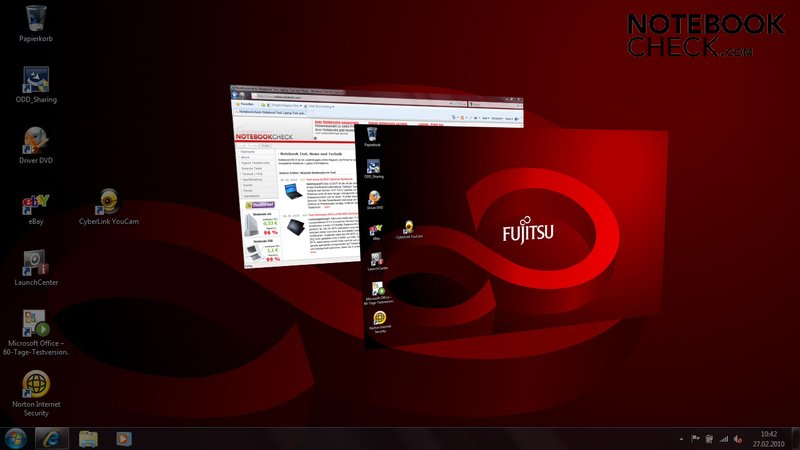The width and height of the screenshot is (800, 450).
Task: Click the eBay shortcut on the desktop
Action: [36, 209]
